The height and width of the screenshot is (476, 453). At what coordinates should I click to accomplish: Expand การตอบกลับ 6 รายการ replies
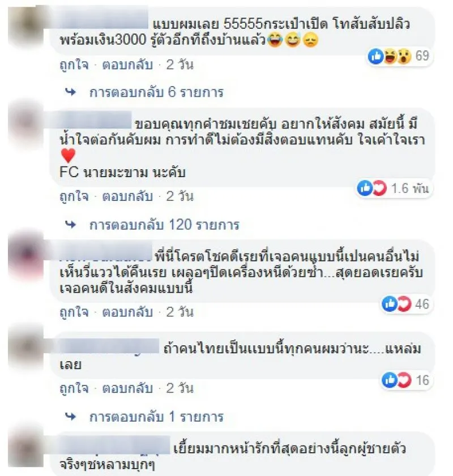pyautogui.click(x=156, y=92)
